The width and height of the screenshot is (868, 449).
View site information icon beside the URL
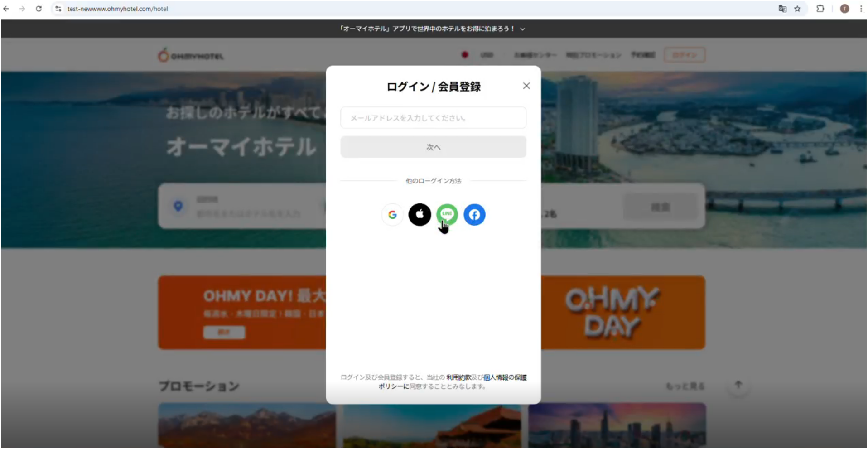pyautogui.click(x=58, y=9)
